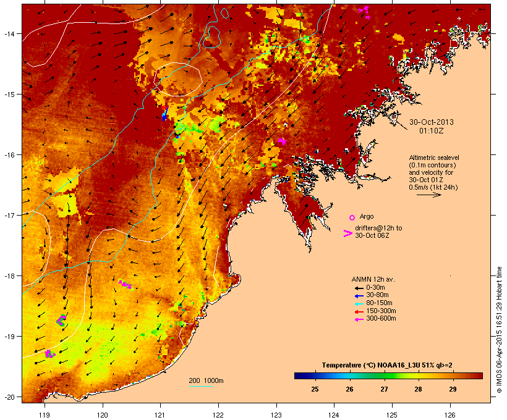This screenshot has height=420, width=507.
Task: Click the Argo legend label
Action: click(367, 216)
